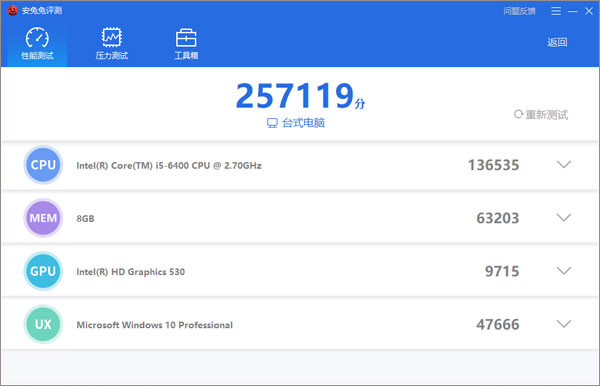Minimize the AnTuTu window
Image resolution: width=600 pixels, height=386 pixels.
click(x=572, y=11)
